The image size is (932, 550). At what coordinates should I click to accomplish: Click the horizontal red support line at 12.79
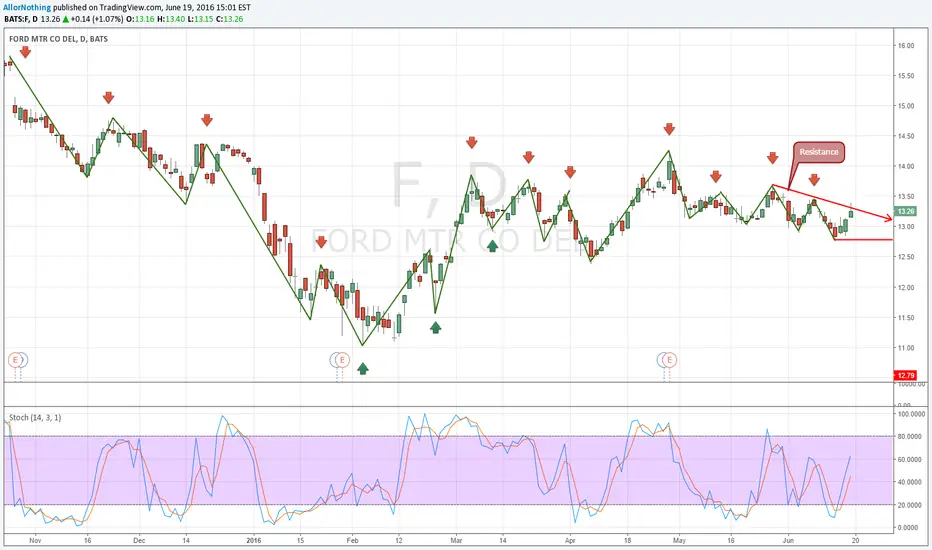(x=864, y=240)
